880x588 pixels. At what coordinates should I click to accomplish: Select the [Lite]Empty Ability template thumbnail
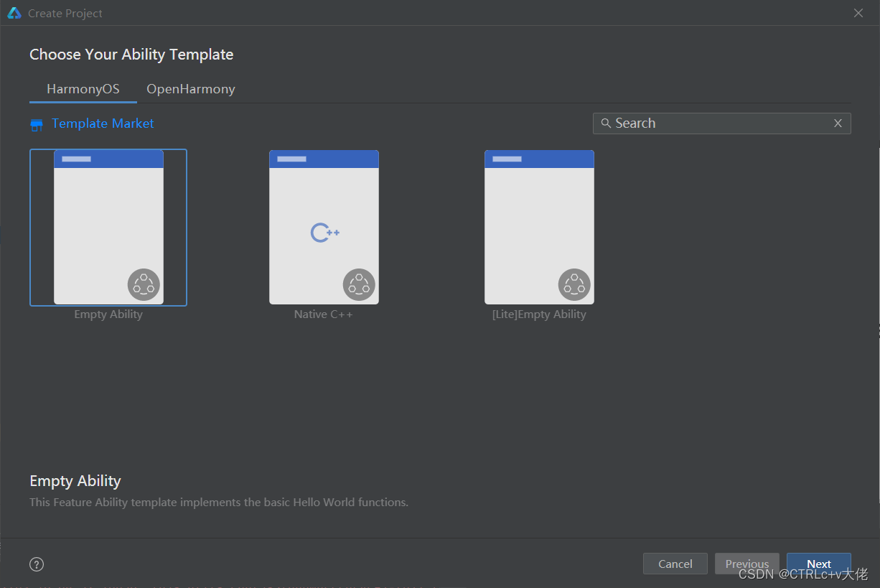pyautogui.click(x=539, y=227)
